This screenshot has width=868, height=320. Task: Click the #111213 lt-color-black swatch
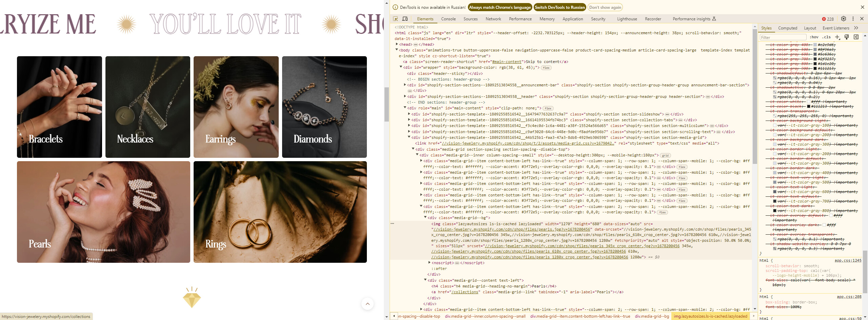click(809, 106)
